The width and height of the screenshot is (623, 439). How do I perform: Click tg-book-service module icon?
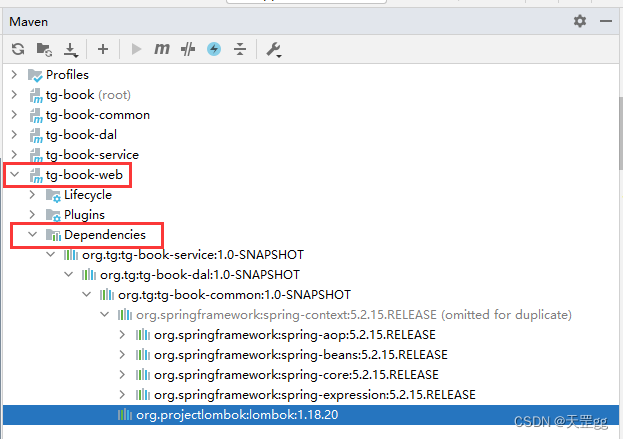click(36, 155)
